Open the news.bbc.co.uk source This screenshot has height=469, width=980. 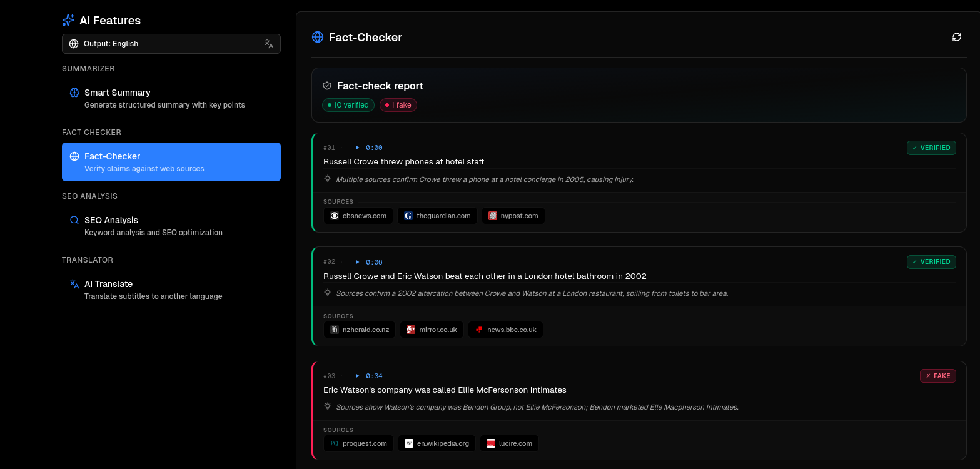[505, 330]
